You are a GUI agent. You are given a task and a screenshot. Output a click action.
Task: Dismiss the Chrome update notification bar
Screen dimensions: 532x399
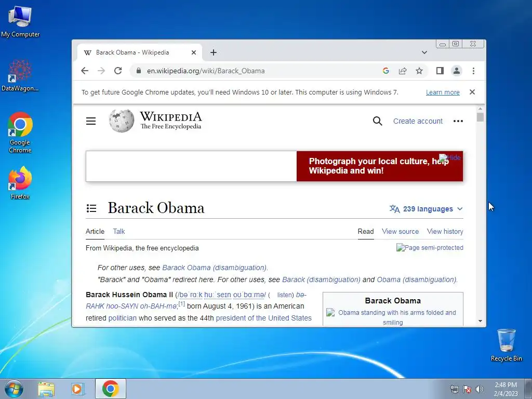click(472, 92)
